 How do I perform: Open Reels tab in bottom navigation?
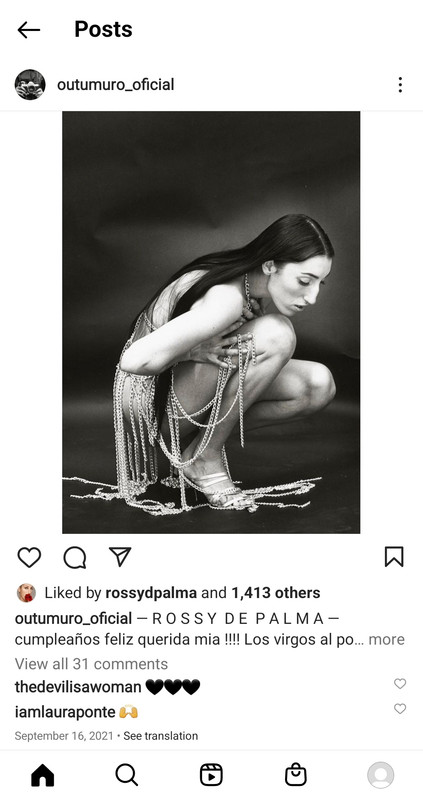click(211, 775)
